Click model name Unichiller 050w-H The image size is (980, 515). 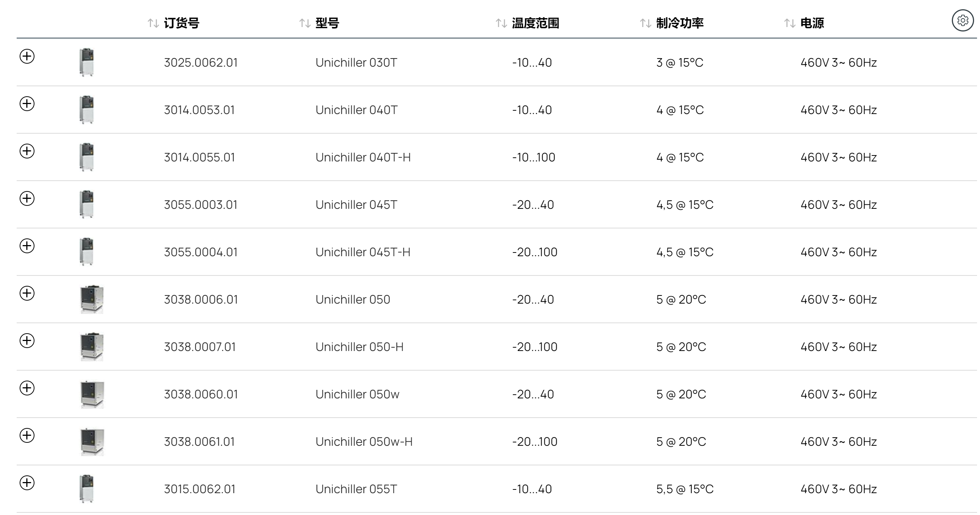[x=364, y=442]
